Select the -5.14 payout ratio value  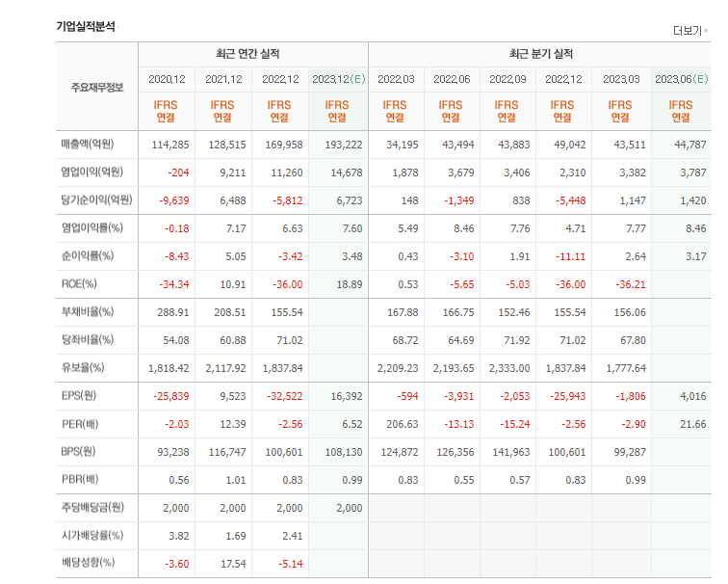[x=291, y=564]
